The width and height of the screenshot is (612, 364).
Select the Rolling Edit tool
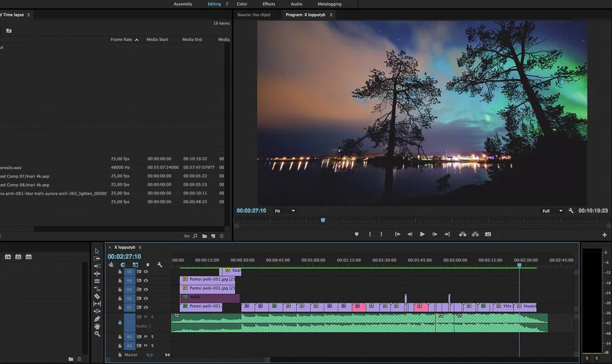point(97,281)
